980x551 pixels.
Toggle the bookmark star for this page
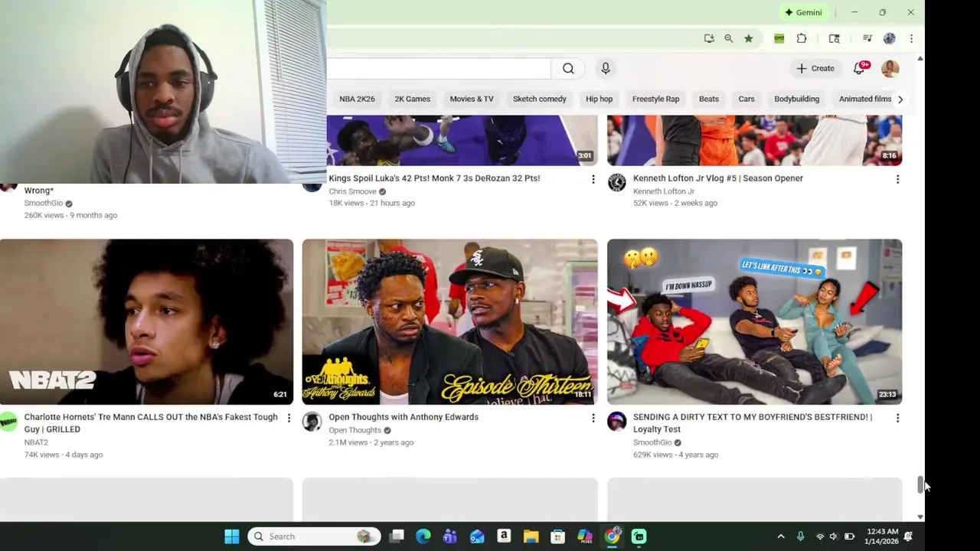[x=749, y=38]
